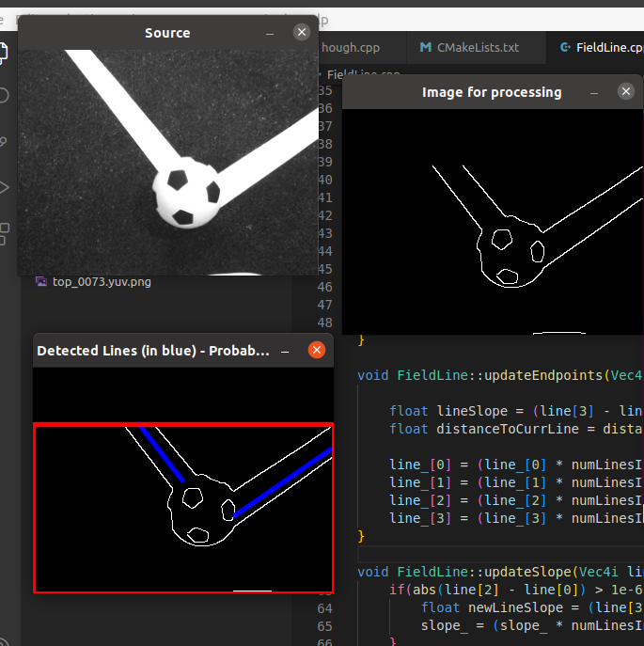The image size is (644, 646).
Task: Open the Run and Debug view
Action: pyautogui.click(x=4, y=186)
